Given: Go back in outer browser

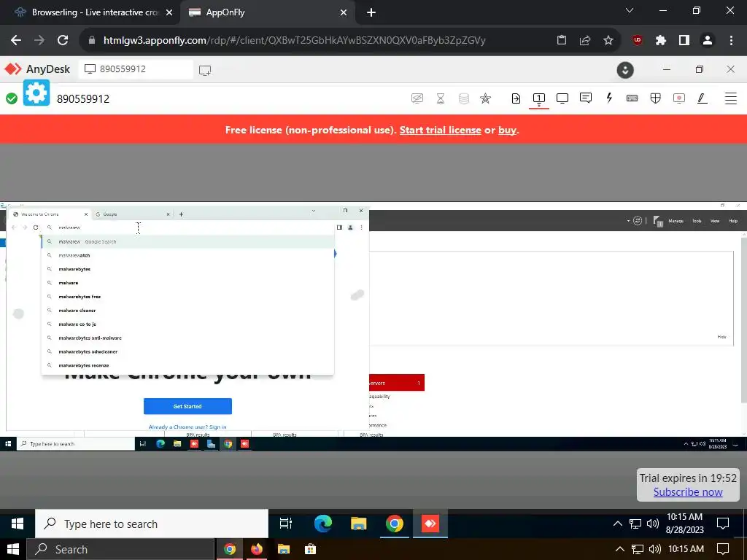Looking at the screenshot, I should (x=16, y=40).
